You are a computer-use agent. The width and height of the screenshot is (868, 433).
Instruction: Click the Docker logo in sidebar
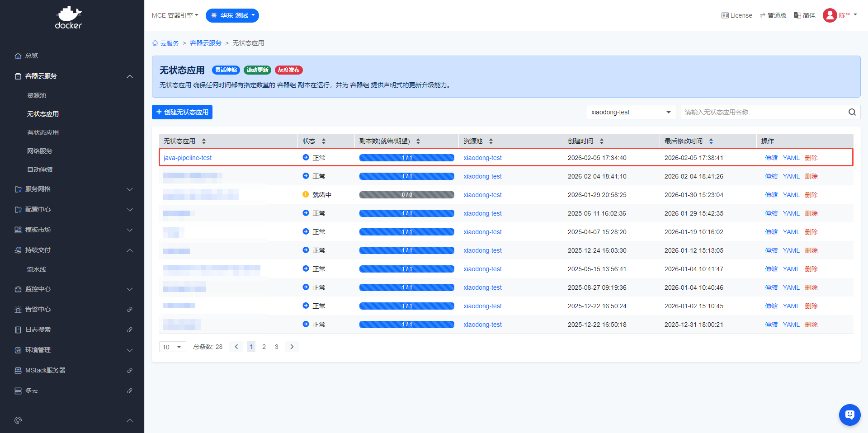pyautogui.click(x=68, y=18)
